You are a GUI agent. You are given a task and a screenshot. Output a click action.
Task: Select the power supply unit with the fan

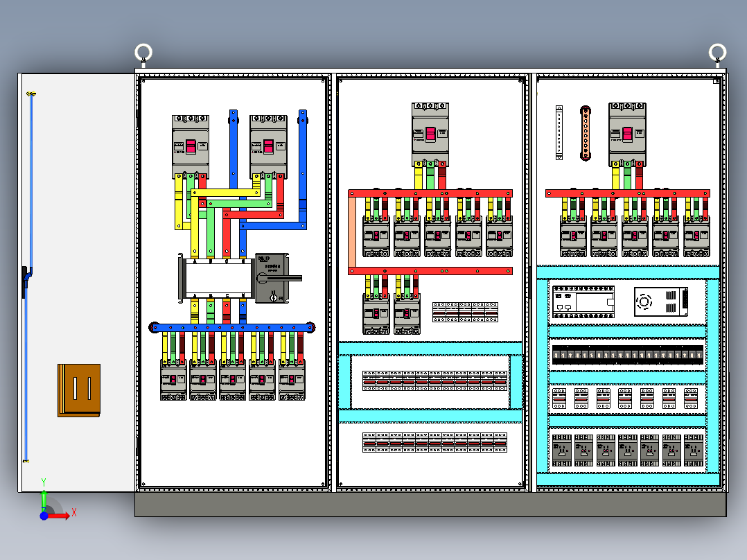(661, 301)
